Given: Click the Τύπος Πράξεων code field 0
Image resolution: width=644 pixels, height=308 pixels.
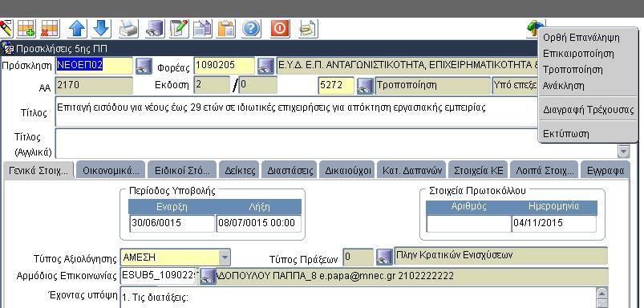Looking at the screenshot, I should coord(358,257).
